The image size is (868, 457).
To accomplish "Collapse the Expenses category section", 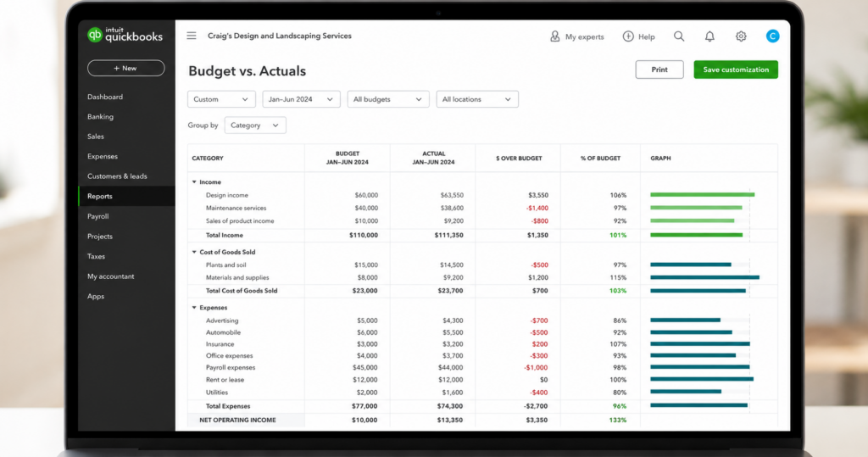I will coord(194,308).
